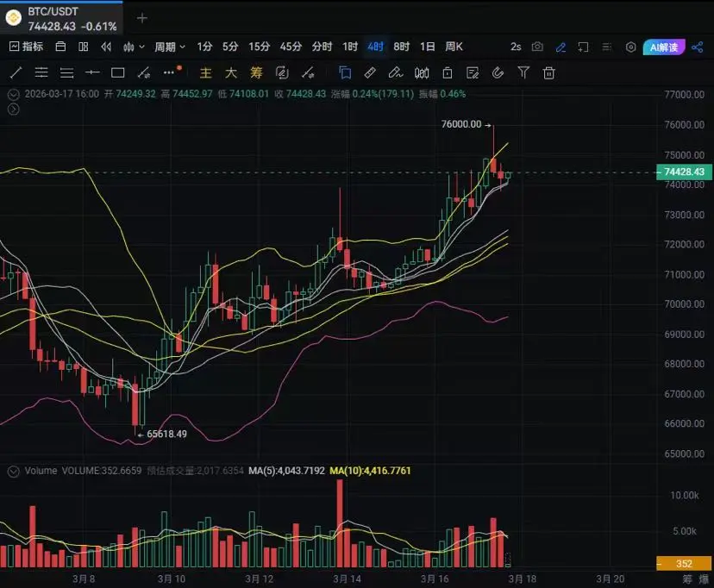
Task: Open the 指标 indicators panel
Action: (x=26, y=47)
